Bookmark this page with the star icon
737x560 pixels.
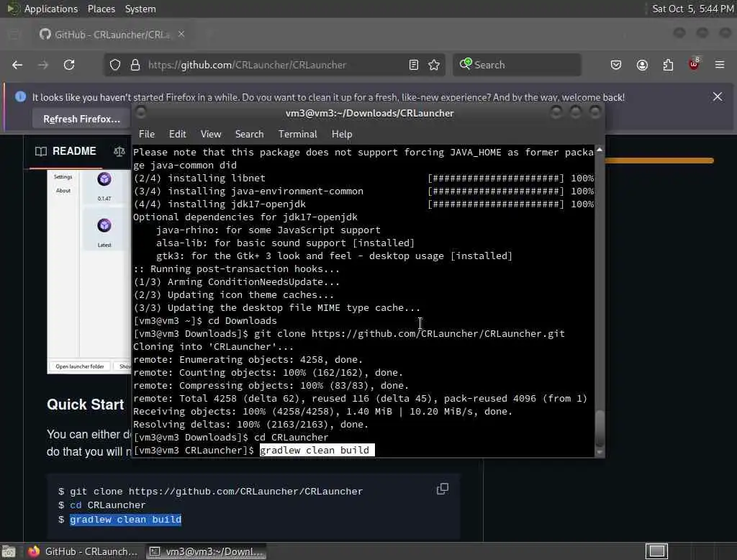coord(434,65)
